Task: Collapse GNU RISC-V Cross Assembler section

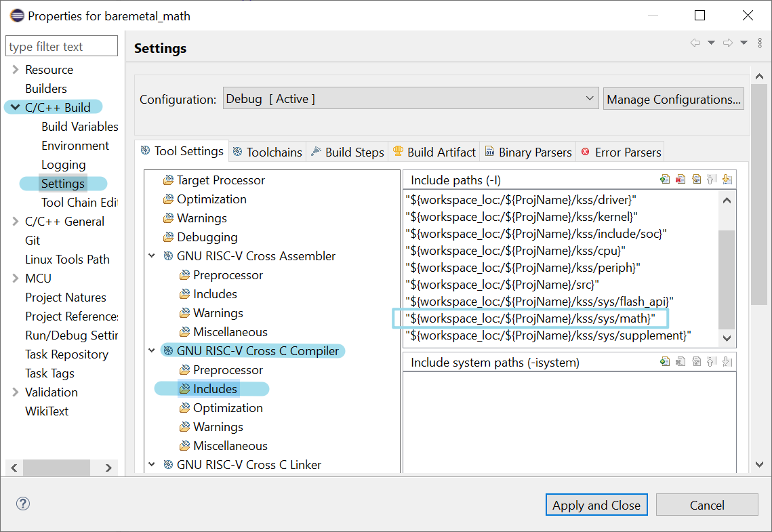Action: click(152, 256)
